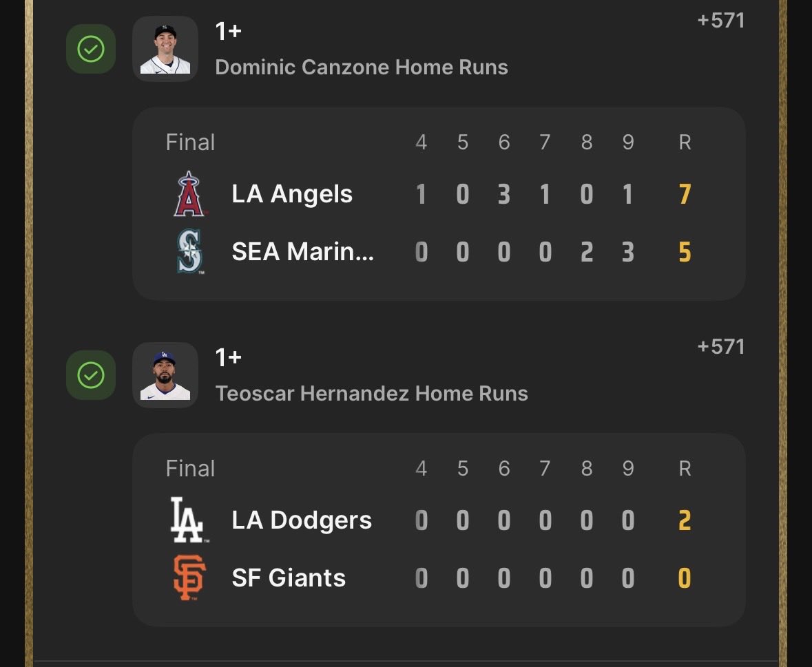This screenshot has height=667, width=812.
Task: Click +571 odds on Hernandez leg
Action: pyautogui.click(x=721, y=347)
